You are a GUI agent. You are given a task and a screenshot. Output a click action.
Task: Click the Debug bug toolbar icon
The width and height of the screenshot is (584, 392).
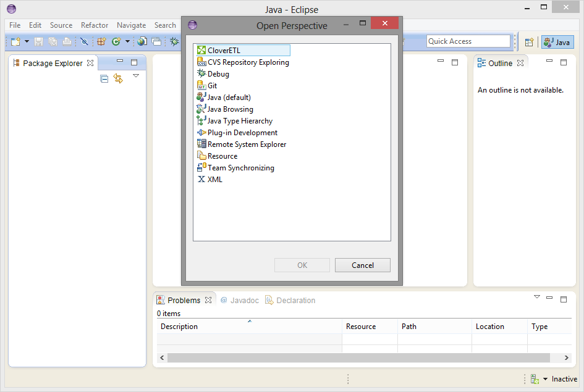(174, 41)
